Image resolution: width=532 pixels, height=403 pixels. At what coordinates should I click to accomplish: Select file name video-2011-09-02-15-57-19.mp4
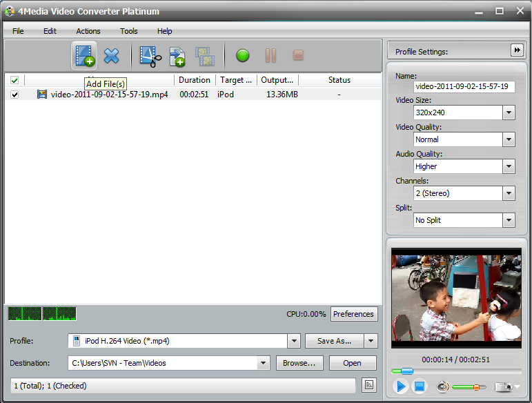pos(109,95)
